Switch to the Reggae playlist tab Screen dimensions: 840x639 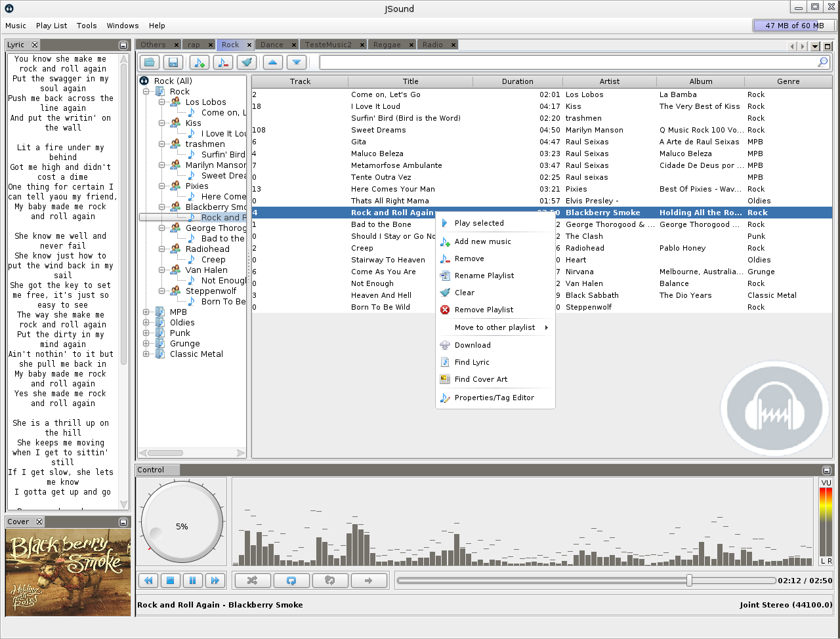[x=387, y=45]
